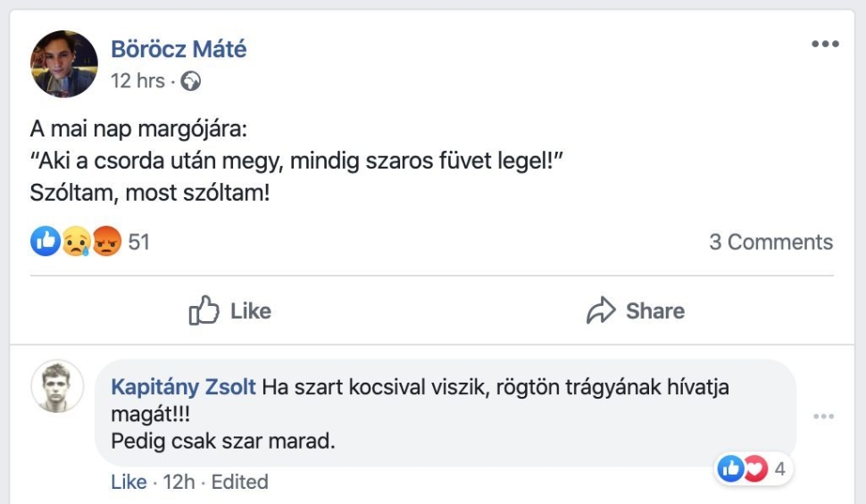Screen dimensions: 866x504
Task: Click the globe public privacy icon
Action: (190, 81)
